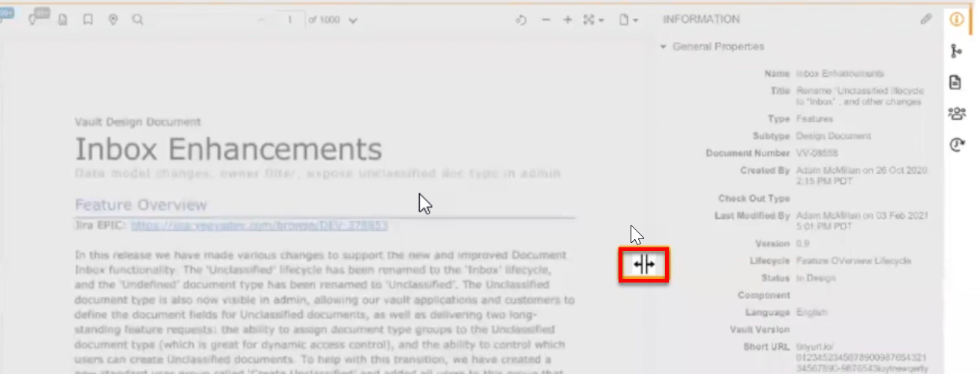Open the Jira EPIC hyperlink
This screenshot has width=980, height=374.
(259, 225)
